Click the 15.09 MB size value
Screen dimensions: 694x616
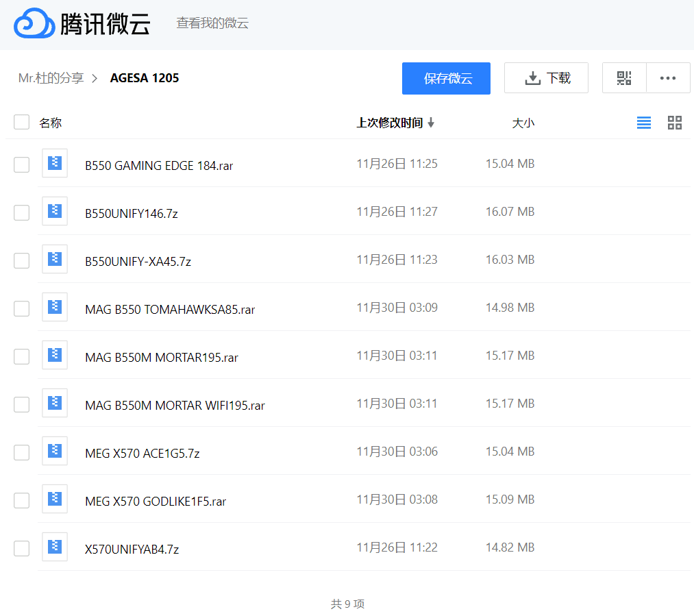[x=510, y=500]
